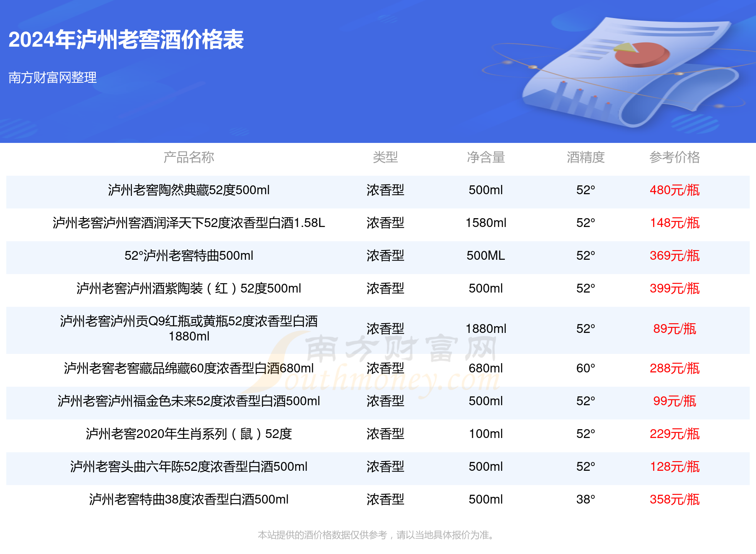This screenshot has width=756, height=554.
Task: Click the subtitle 南方财富网整理
Action: (x=52, y=77)
